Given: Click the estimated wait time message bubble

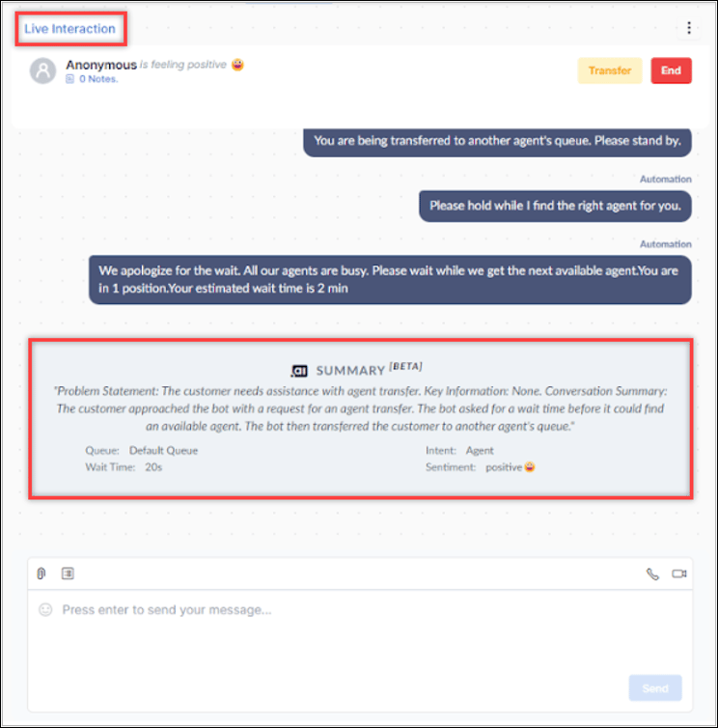Looking at the screenshot, I should [x=390, y=280].
